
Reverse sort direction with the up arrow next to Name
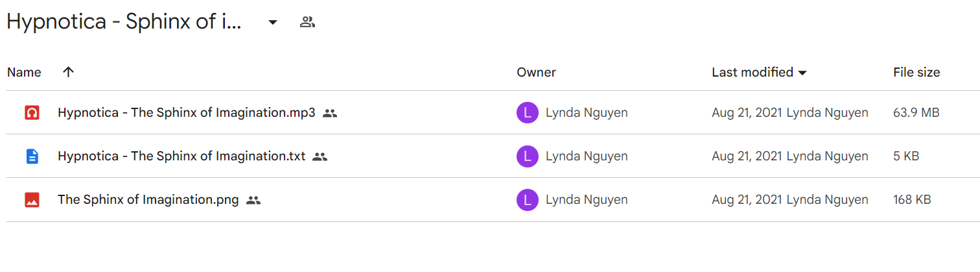pyautogui.click(x=68, y=72)
